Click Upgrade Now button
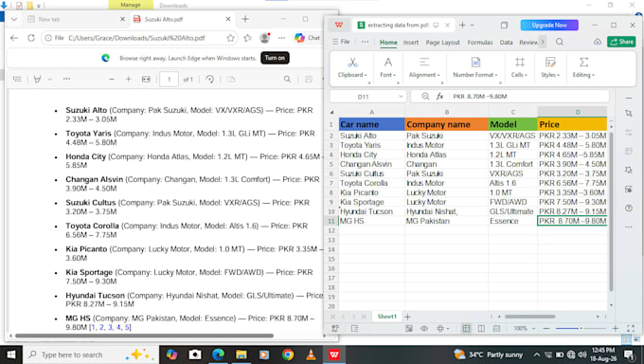This screenshot has width=644, height=364. point(549,25)
